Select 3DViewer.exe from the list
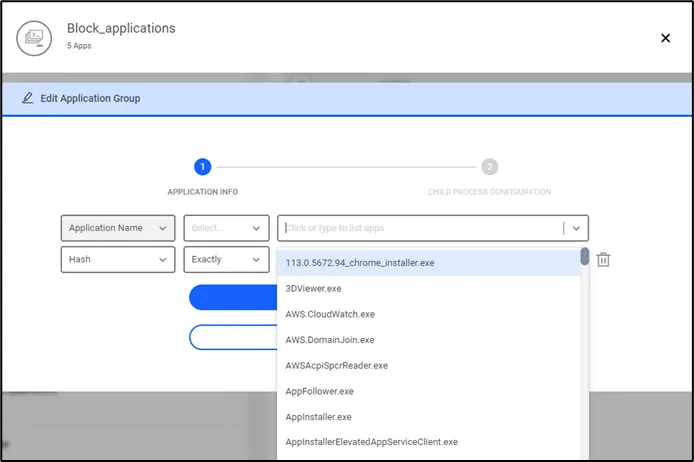The height and width of the screenshot is (462, 694). pos(428,289)
